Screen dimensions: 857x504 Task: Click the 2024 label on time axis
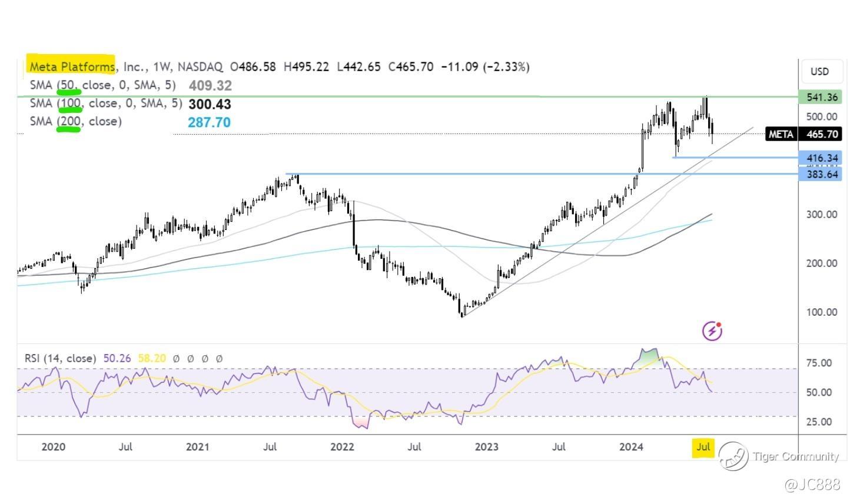point(632,446)
